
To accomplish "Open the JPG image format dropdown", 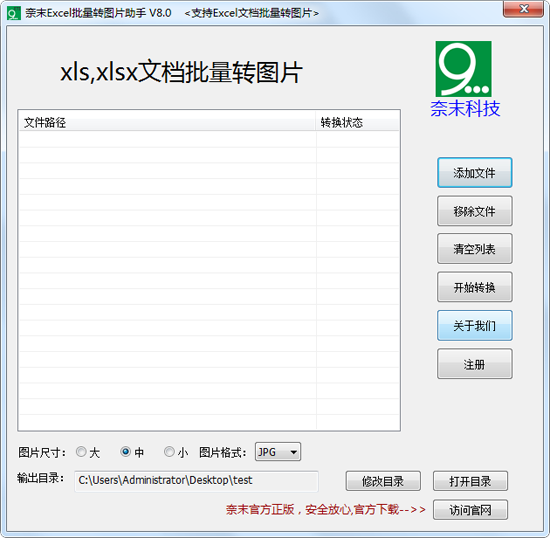I will [278, 452].
